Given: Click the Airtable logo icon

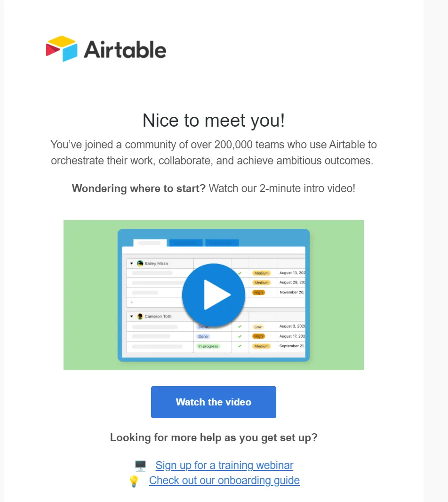Looking at the screenshot, I should point(62,49).
